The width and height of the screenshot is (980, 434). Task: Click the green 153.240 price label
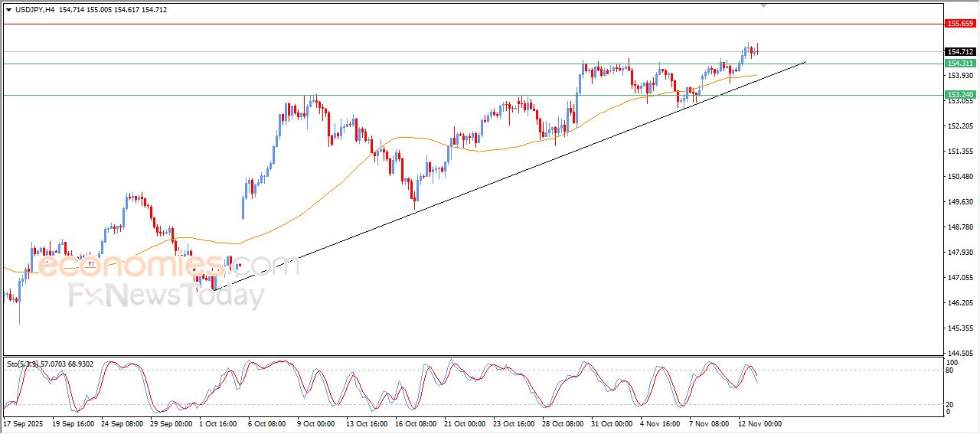(960, 95)
